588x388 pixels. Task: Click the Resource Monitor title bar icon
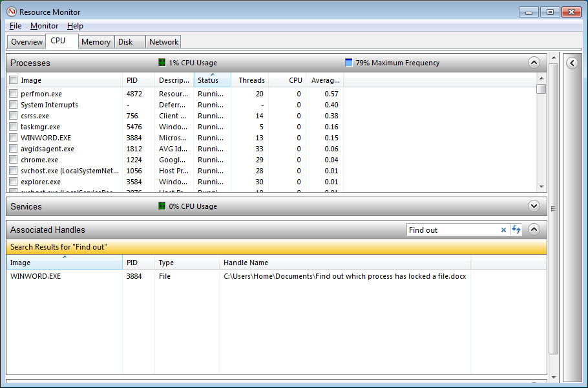click(12, 12)
